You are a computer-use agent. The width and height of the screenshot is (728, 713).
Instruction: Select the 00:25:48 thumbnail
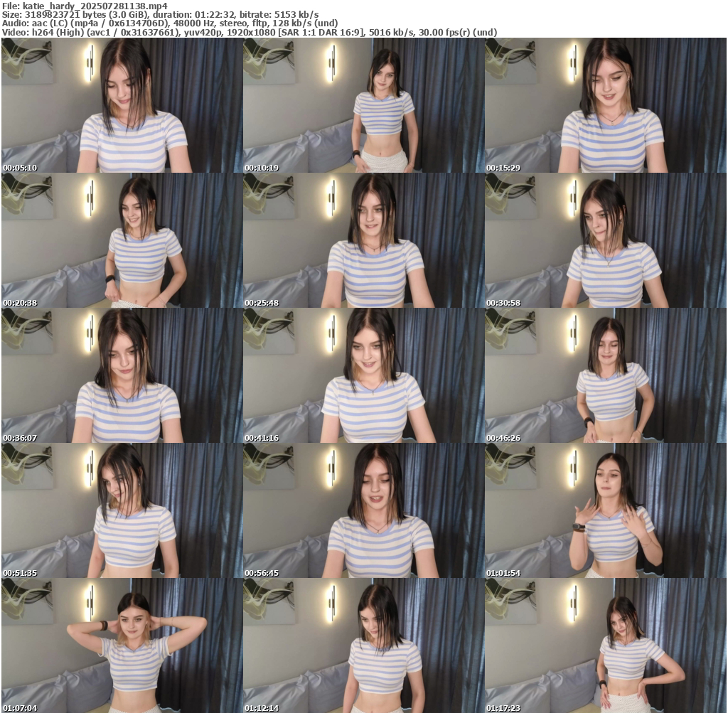[x=363, y=240]
